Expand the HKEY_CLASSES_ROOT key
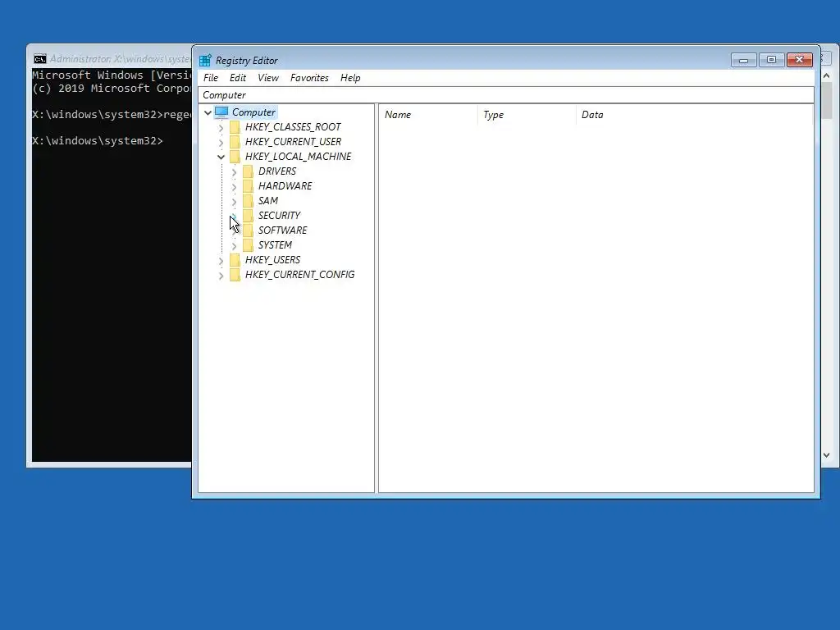Image resolution: width=840 pixels, height=630 pixels. (x=221, y=128)
